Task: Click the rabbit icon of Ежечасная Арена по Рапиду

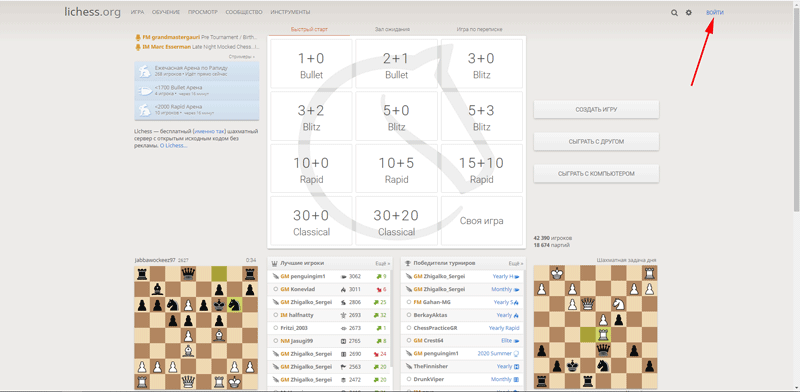Action: coord(145,70)
